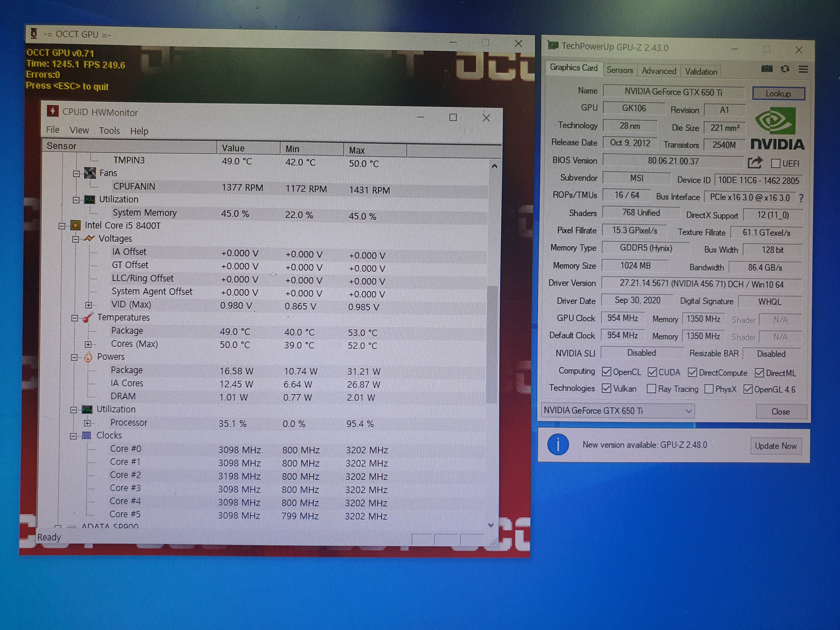
Task: Click the GPU-Z title bar app icon
Action: tap(553, 46)
